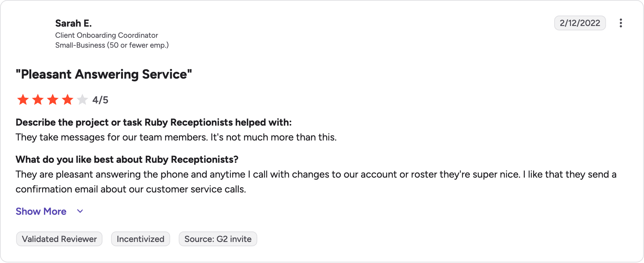Click the fifth gray rating star
The image size is (644, 263).
82,100
